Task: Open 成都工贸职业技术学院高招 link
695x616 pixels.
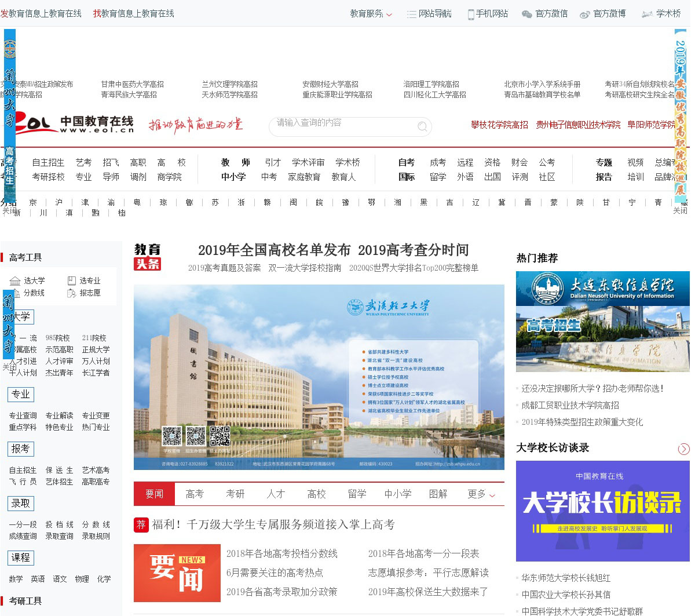Action: tap(570, 406)
